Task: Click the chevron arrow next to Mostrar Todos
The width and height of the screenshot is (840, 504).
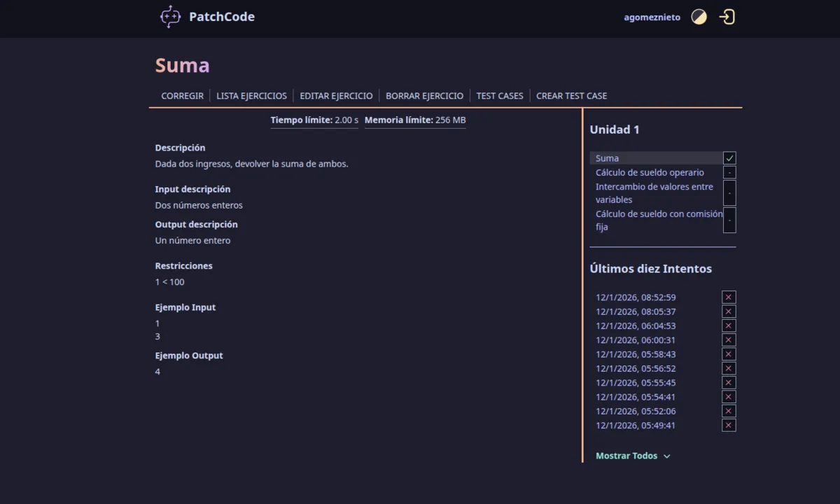Action: point(666,456)
